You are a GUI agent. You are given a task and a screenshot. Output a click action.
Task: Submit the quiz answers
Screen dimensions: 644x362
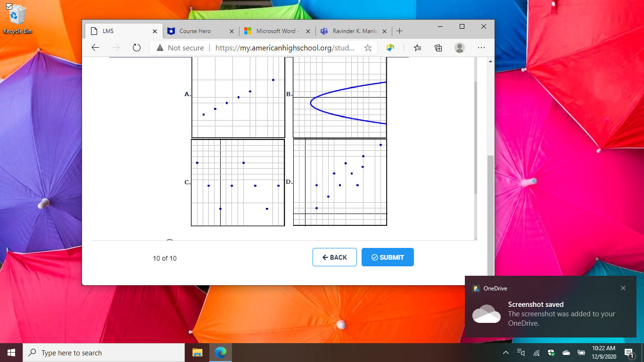point(388,257)
